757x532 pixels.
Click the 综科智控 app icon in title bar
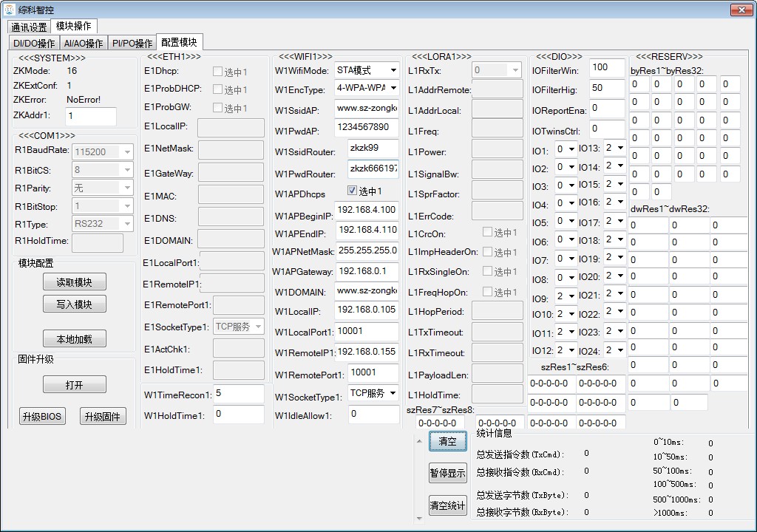[10, 10]
